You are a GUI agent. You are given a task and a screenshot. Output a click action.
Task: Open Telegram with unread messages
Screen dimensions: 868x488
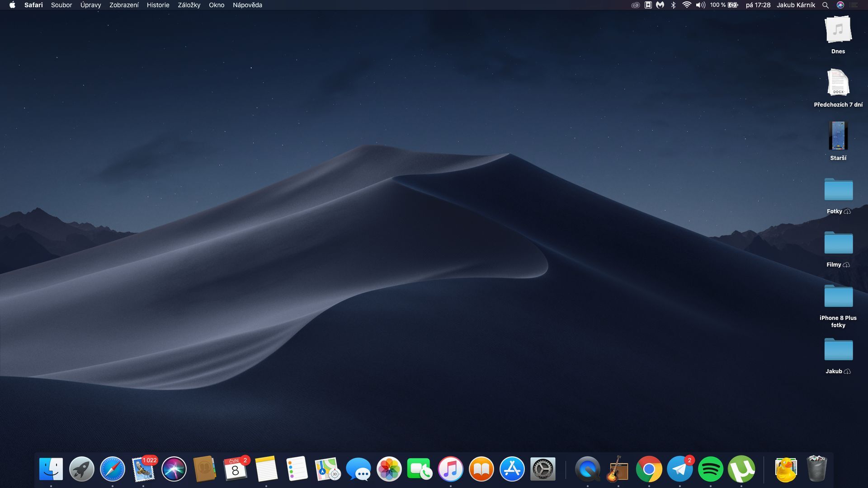680,469
